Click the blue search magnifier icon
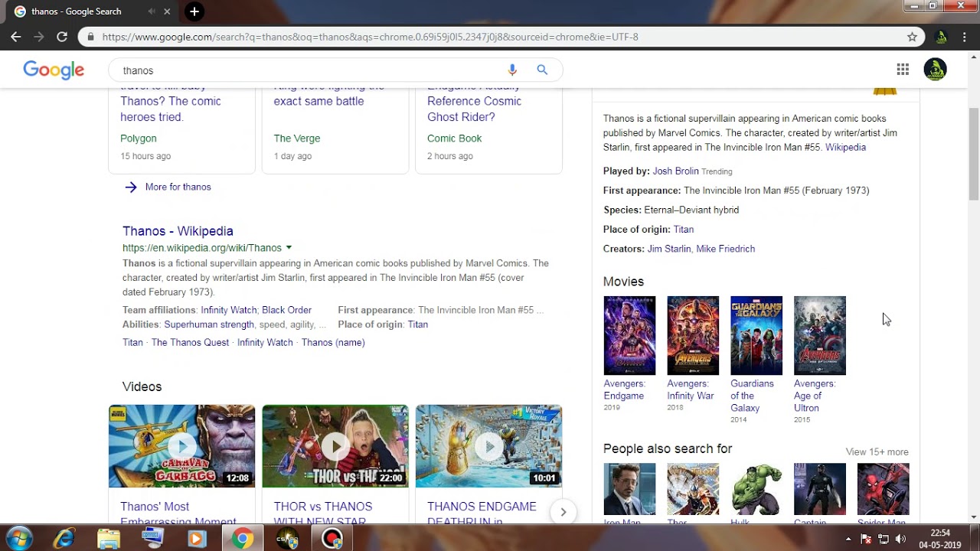The width and height of the screenshot is (980, 551). click(x=542, y=70)
